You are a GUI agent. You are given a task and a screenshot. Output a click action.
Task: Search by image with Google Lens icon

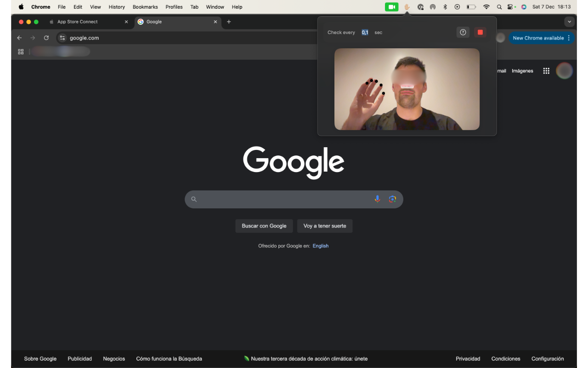tap(392, 199)
